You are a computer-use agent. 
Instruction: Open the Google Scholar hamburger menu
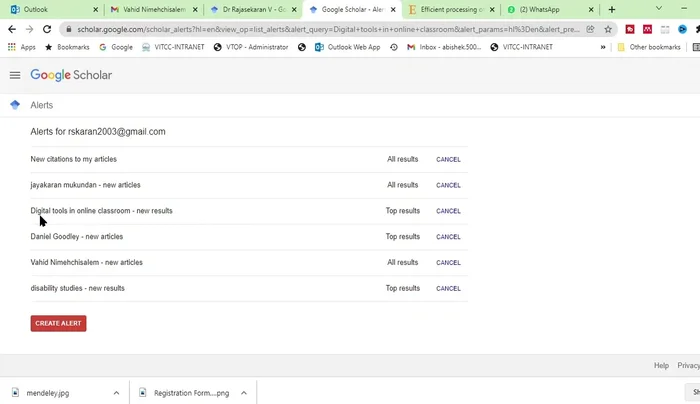pos(15,75)
